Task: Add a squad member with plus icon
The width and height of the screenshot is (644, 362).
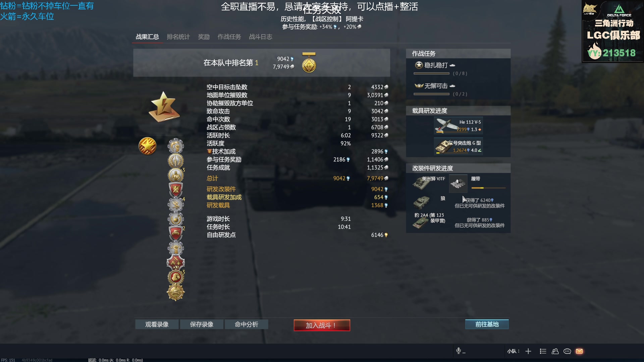Action: [528, 351]
